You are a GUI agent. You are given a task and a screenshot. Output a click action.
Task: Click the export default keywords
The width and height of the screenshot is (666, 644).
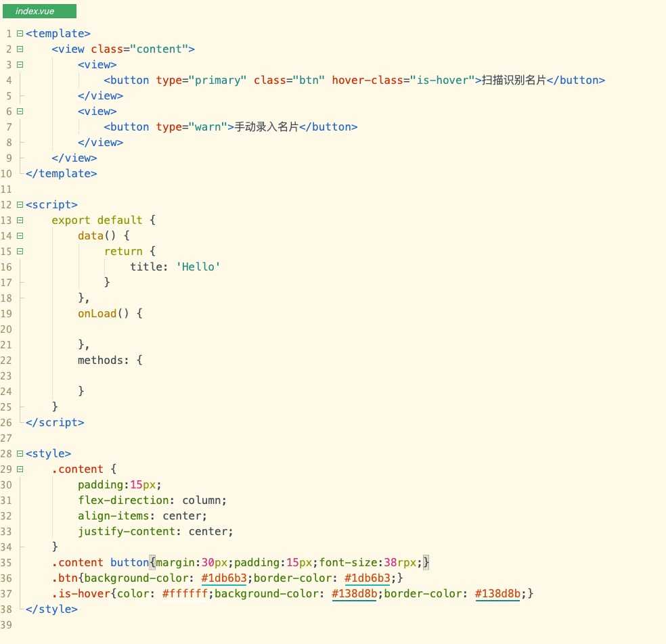pyautogui.click(x=97, y=221)
